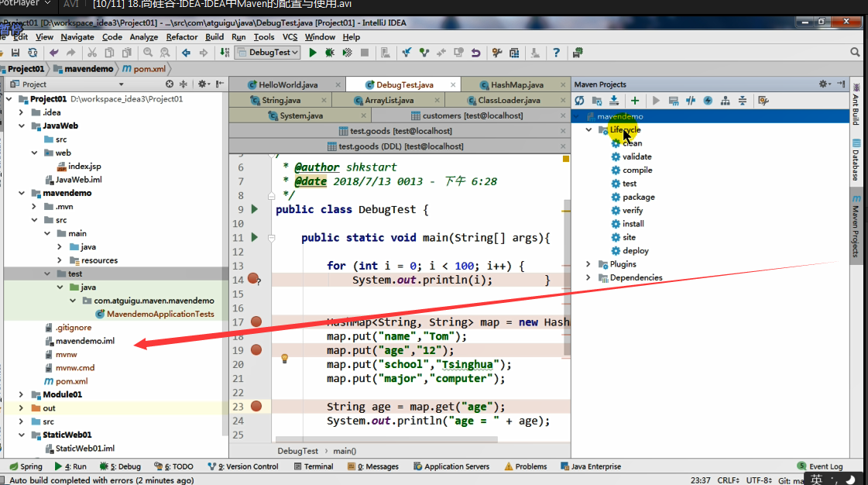This screenshot has height=485, width=868.
Task: Open the DebugTest run configuration dropdown
Action: 269,53
